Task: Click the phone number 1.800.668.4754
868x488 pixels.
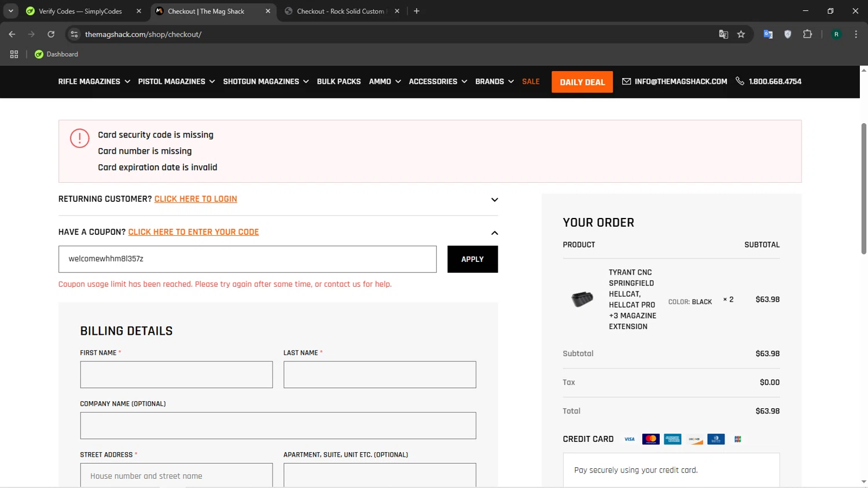Action: point(768,82)
